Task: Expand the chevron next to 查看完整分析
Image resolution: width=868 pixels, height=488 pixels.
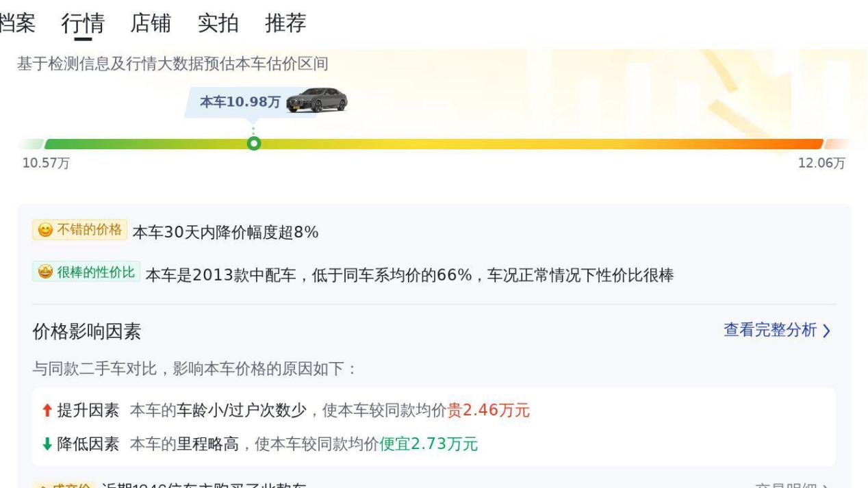Action: tap(826, 331)
